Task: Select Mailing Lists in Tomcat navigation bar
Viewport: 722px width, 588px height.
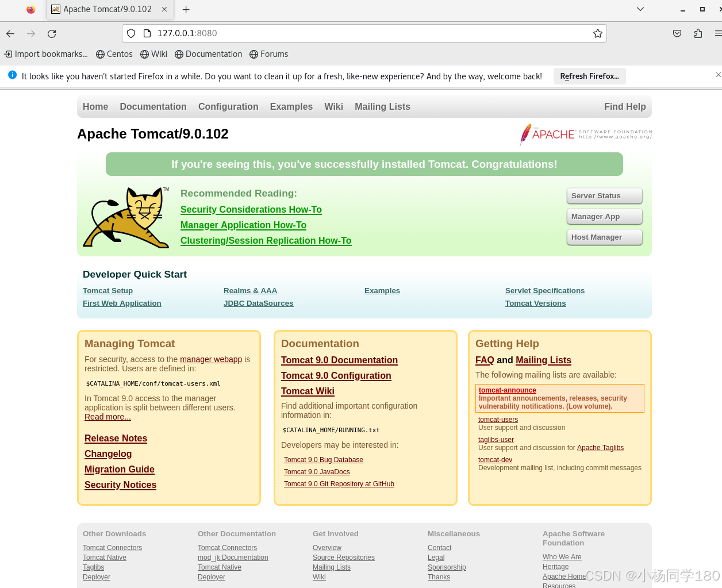Action: [382, 107]
